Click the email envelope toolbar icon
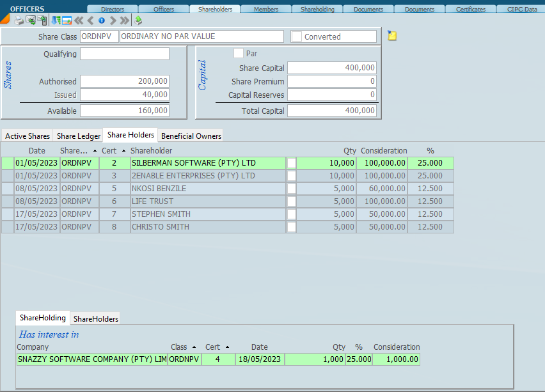545x392 pixels. click(x=30, y=20)
